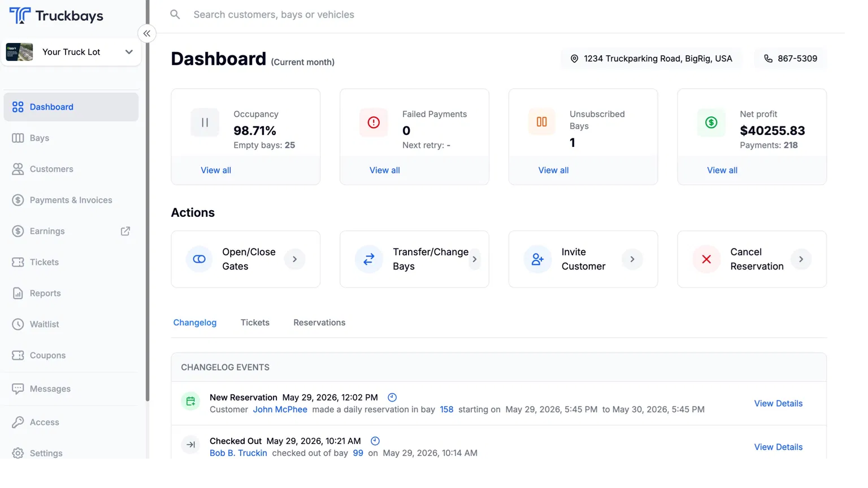
Task: View Details for Checked Out event
Action: pos(778,447)
